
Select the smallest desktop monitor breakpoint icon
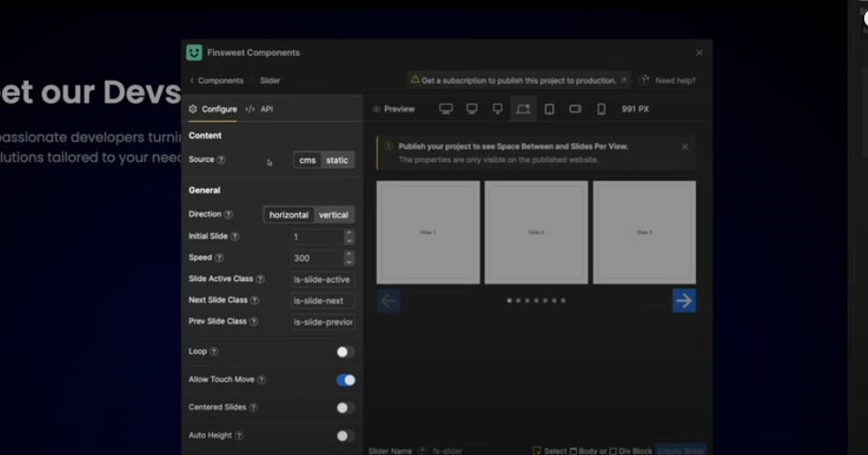(498, 109)
